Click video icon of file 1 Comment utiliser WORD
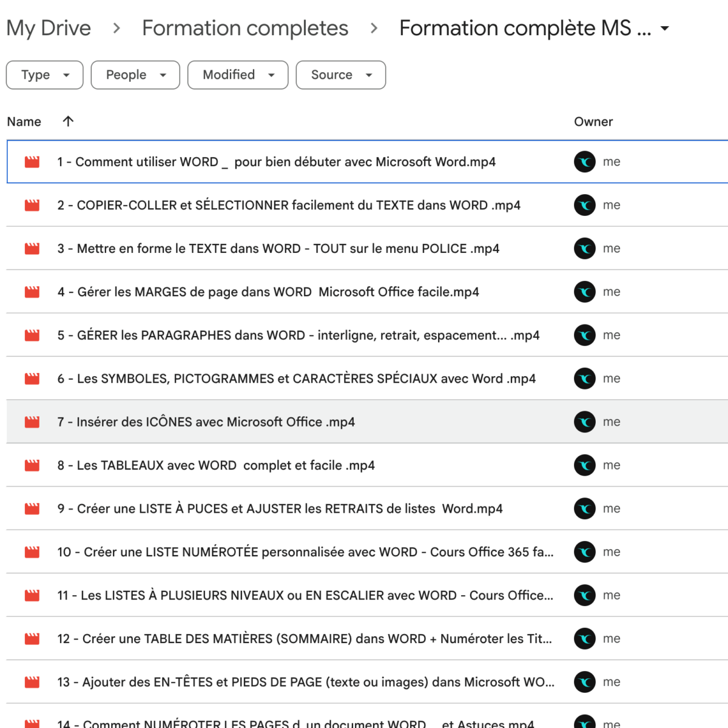728x728 pixels. pos(32,162)
